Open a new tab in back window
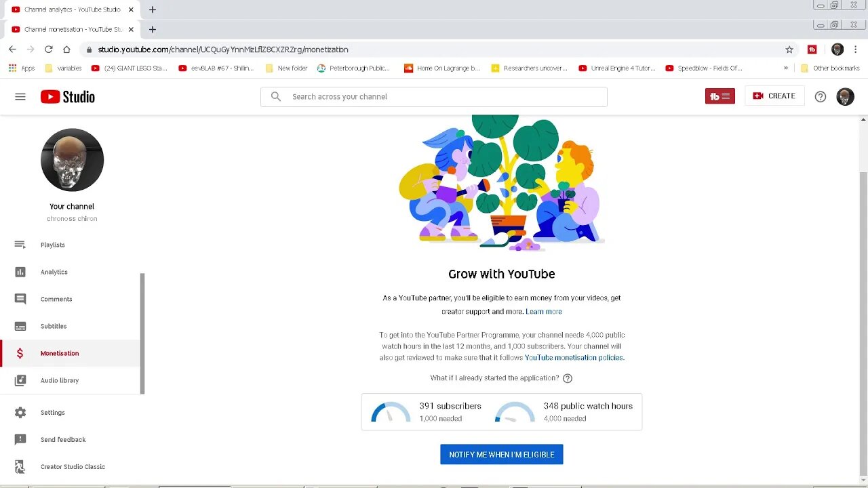The height and width of the screenshot is (488, 868). (153, 9)
